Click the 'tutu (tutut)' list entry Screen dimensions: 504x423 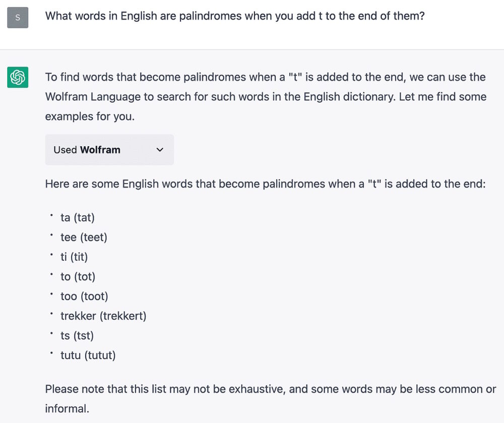[x=88, y=355]
